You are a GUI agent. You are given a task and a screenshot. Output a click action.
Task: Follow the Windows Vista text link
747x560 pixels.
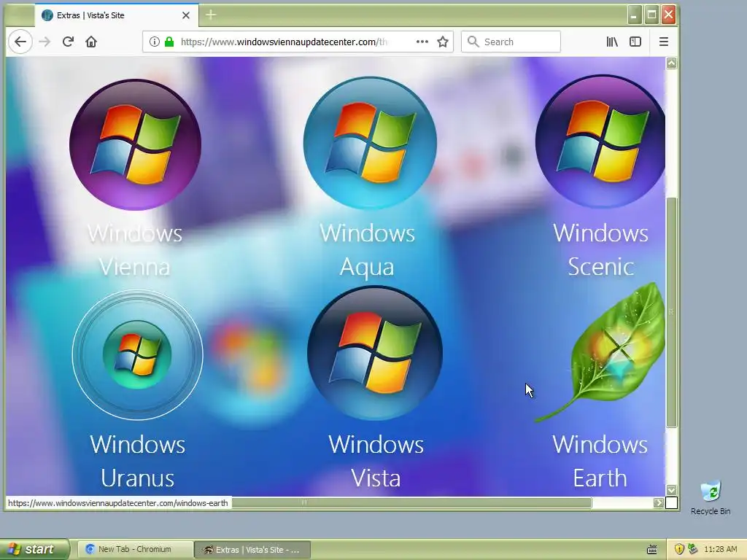tap(376, 461)
